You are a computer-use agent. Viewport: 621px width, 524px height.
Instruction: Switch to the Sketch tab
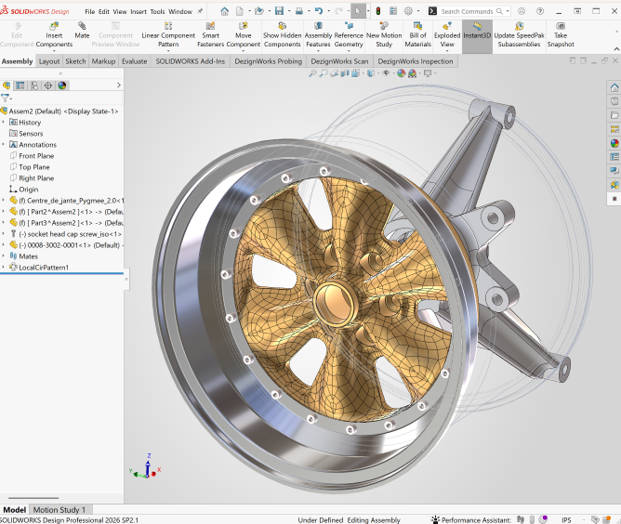coord(75,61)
